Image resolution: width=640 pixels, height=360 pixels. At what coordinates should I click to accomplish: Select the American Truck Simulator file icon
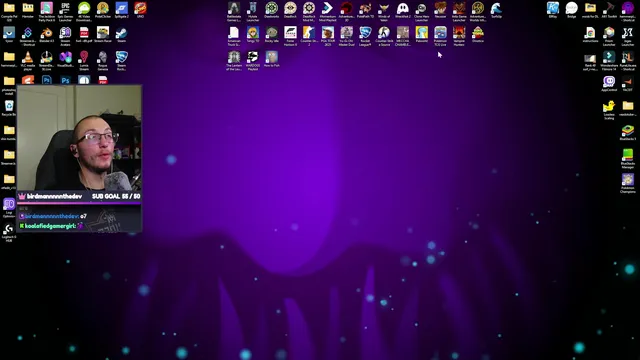pyautogui.click(x=234, y=33)
